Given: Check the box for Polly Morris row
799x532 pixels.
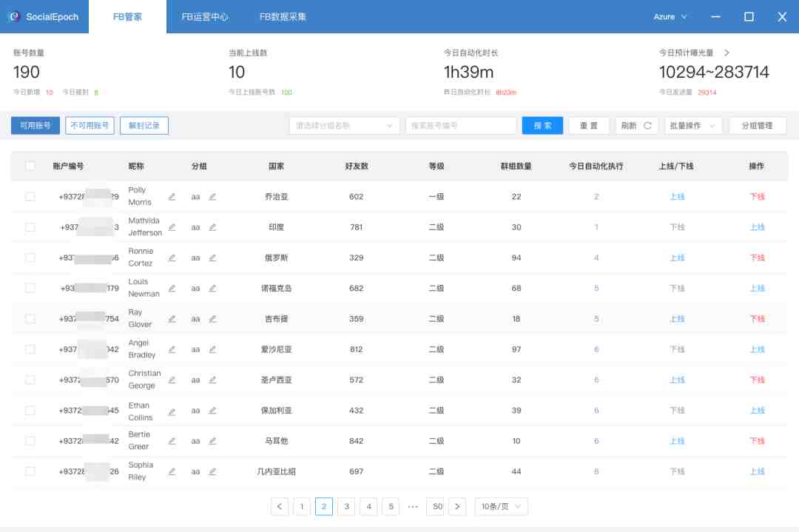Looking at the screenshot, I should point(30,197).
